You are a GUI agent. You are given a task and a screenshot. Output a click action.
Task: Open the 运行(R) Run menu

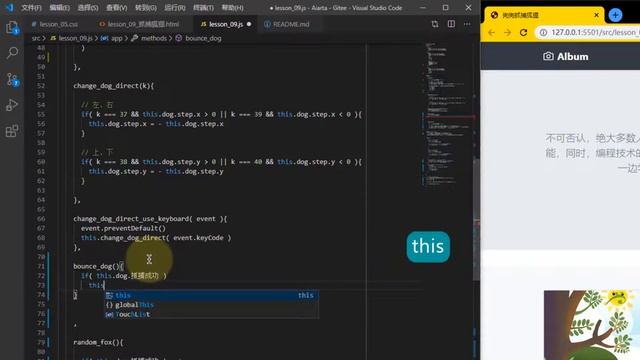coord(175,8)
